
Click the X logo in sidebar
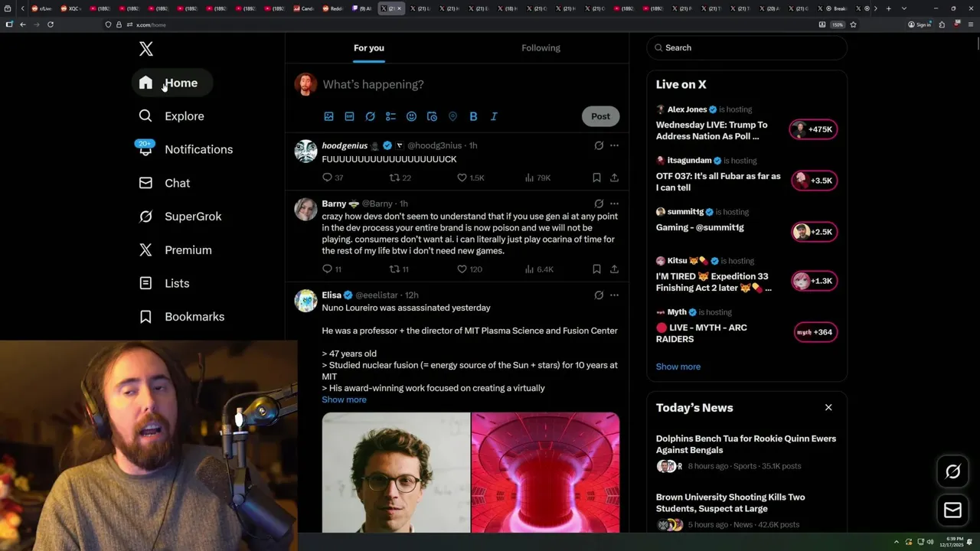coord(146,49)
